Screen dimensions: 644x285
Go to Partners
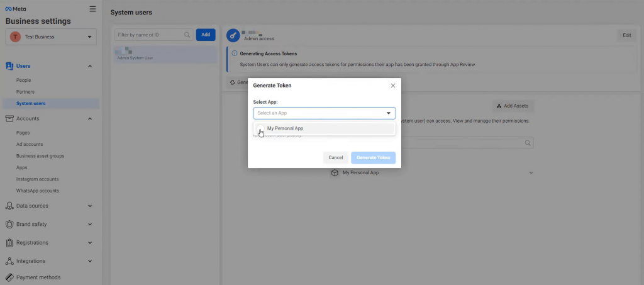point(25,92)
